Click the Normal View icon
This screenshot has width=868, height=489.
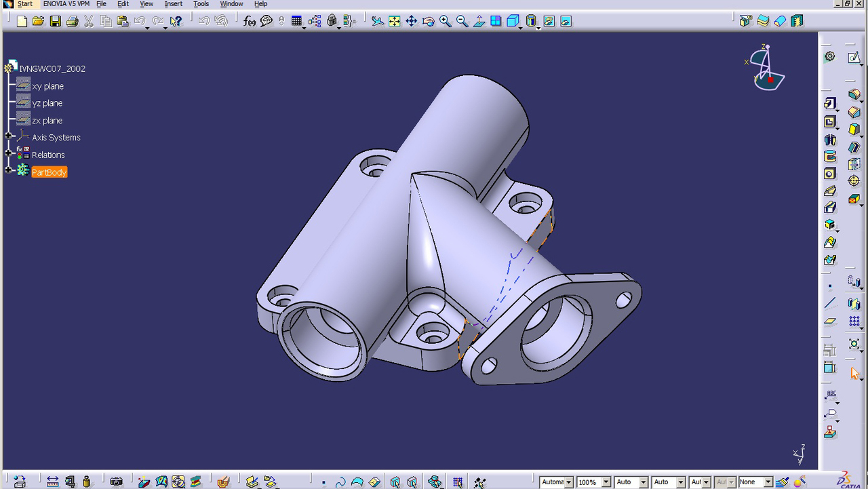click(479, 22)
